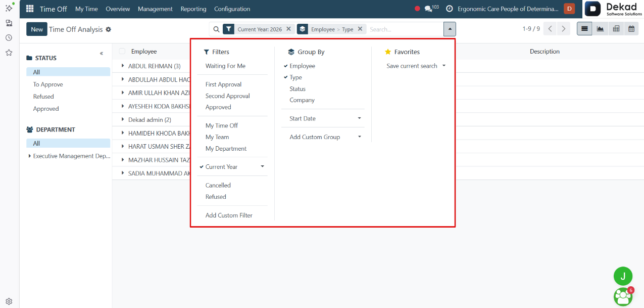Tick the select-all checkbox beside Employee header

pyautogui.click(x=122, y=51)
